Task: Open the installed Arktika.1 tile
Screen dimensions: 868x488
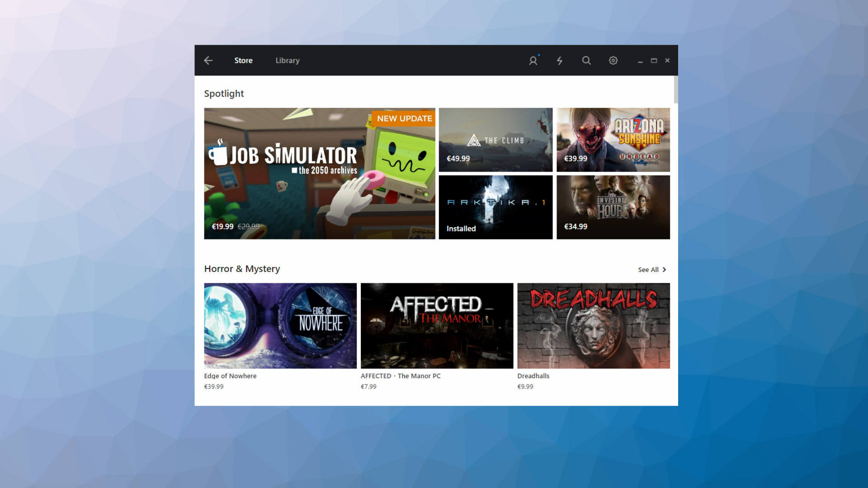Action: tap(495, 207)
